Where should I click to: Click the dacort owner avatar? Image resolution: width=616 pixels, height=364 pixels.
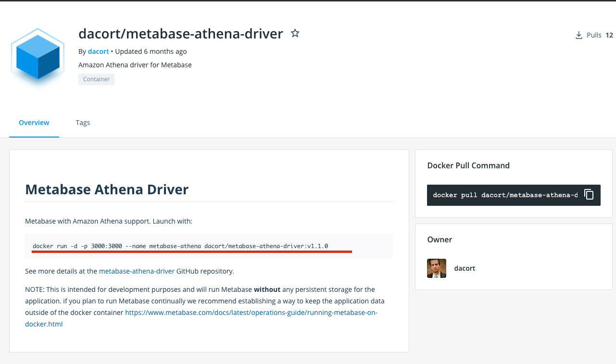tap(437, 268)
